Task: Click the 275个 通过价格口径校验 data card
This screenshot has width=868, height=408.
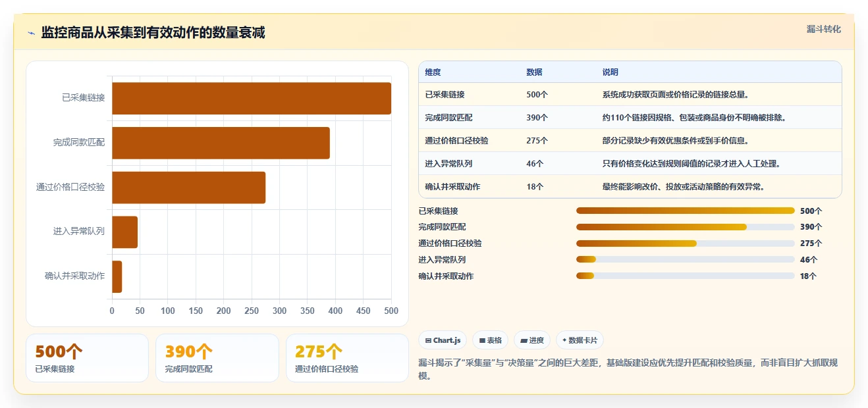Action: (347, 358)
